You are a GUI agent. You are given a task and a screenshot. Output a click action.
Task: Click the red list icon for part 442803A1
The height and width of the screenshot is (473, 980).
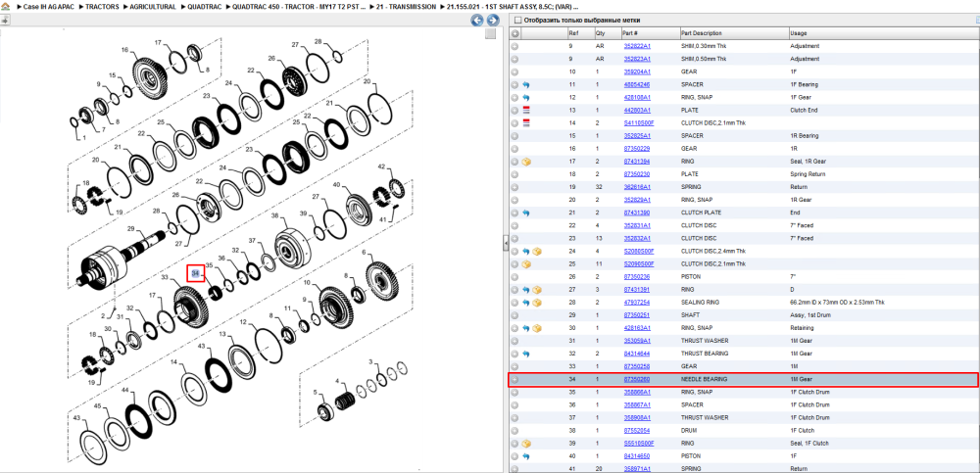click(x=526, y=110)
